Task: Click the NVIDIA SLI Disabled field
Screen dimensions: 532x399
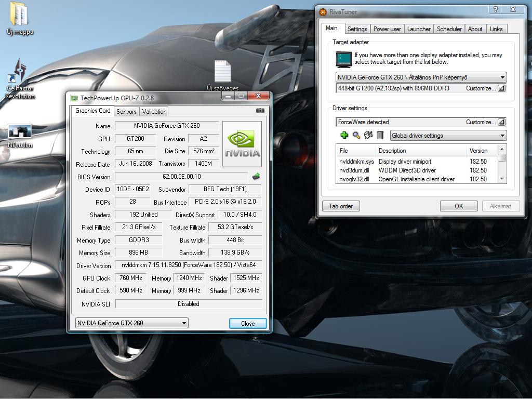Action: tap(189, 303)
